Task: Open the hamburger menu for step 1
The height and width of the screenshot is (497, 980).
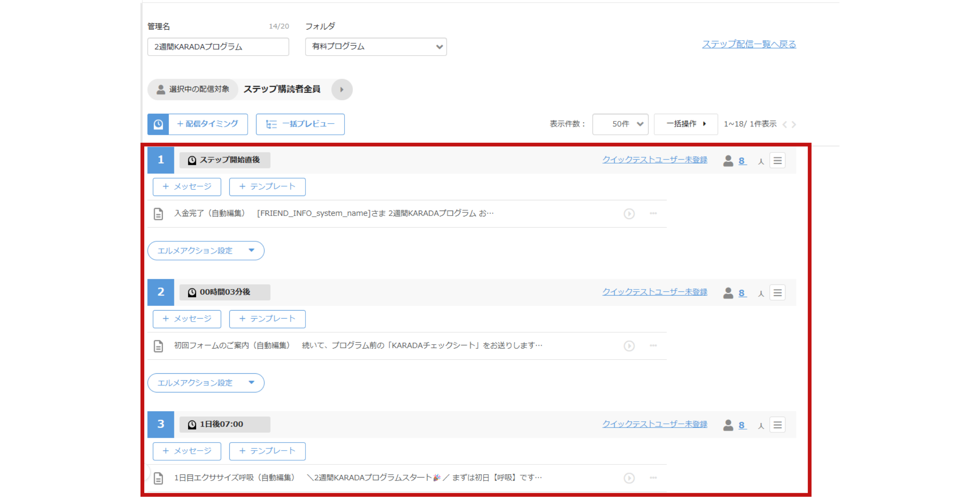Action: coord(777,160)
